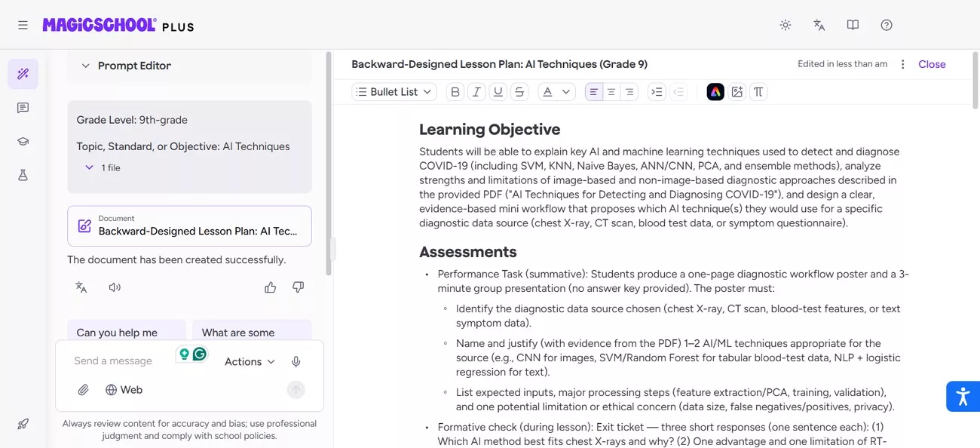Select the magic tools icon in the sidebar
This screenshot has width=980, height=448.
coord(23,74)
